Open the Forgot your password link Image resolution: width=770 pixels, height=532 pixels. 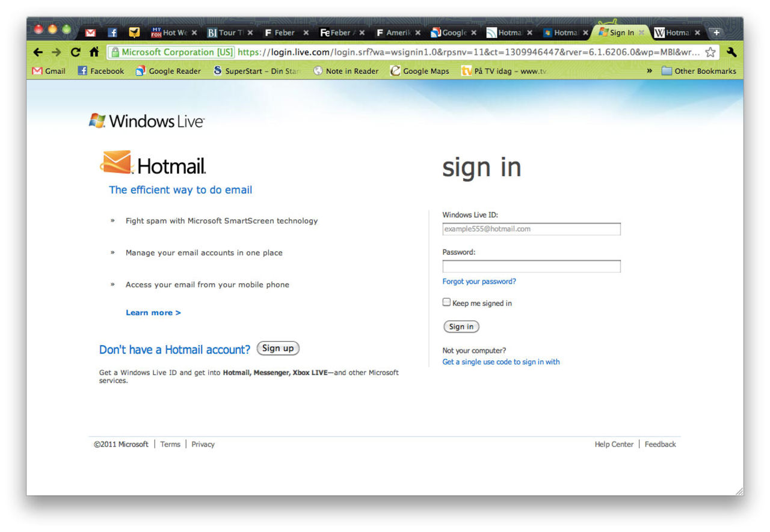coord(479,281)
